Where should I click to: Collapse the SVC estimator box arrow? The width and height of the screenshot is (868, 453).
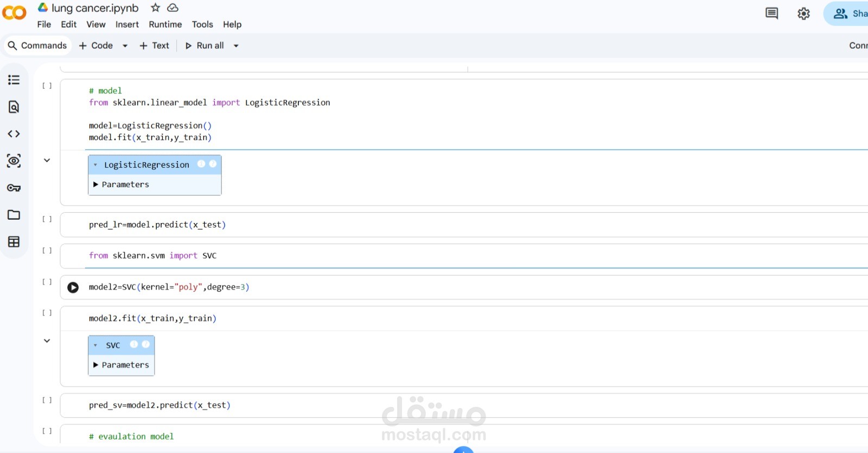(x=95, y=346)
